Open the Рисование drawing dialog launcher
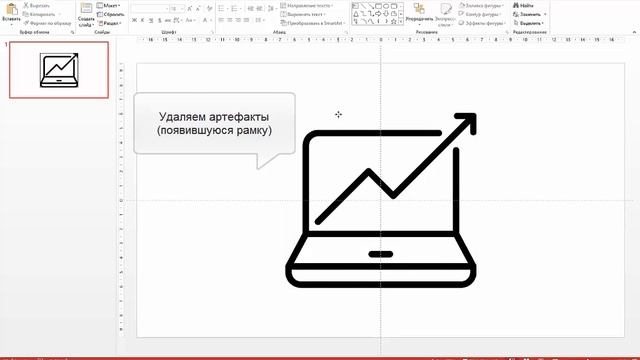Viewport: 640px width, 360px height. click(x=507, y=32)
